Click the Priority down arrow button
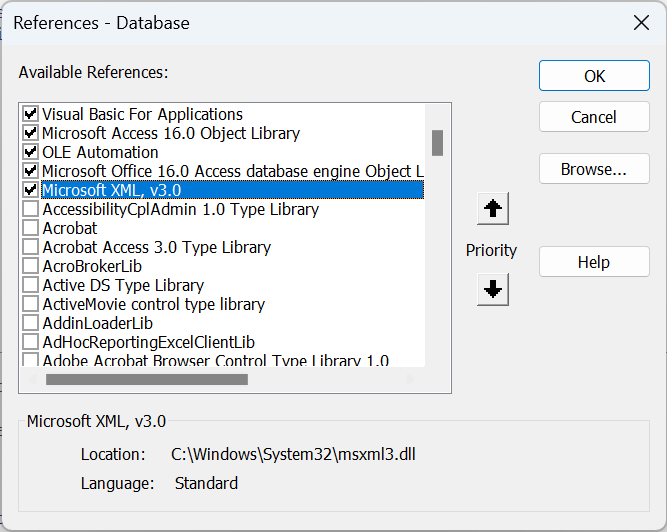667x532 pixels. pos(494,290)
